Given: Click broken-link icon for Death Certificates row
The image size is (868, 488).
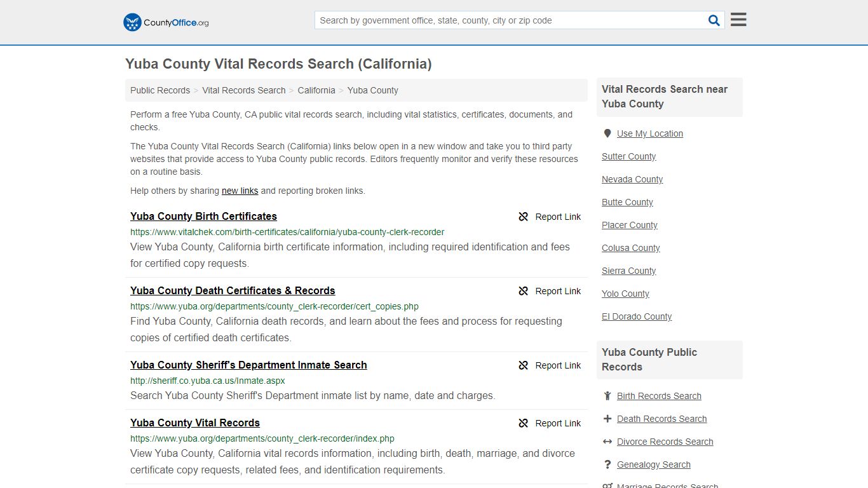Looking at the screenshot, I should [524, 291].
